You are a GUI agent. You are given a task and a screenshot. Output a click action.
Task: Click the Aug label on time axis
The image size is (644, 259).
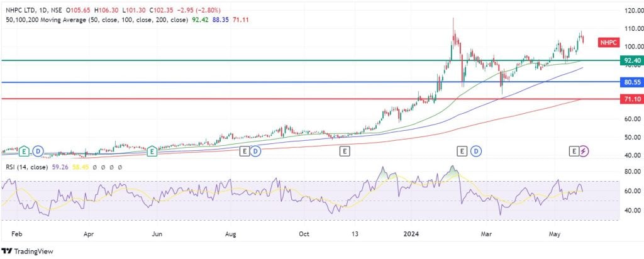point(231,234)
